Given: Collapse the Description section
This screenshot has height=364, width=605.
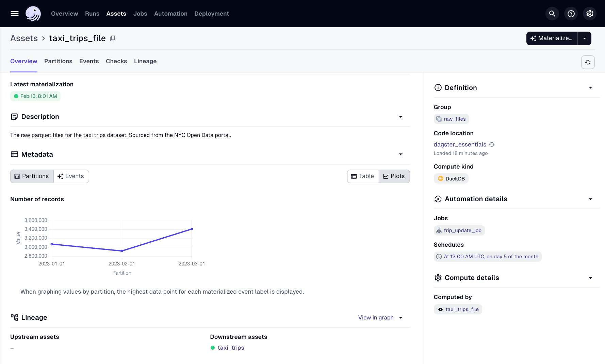Looking at the screenshot, I should click(x=400, y=117).
